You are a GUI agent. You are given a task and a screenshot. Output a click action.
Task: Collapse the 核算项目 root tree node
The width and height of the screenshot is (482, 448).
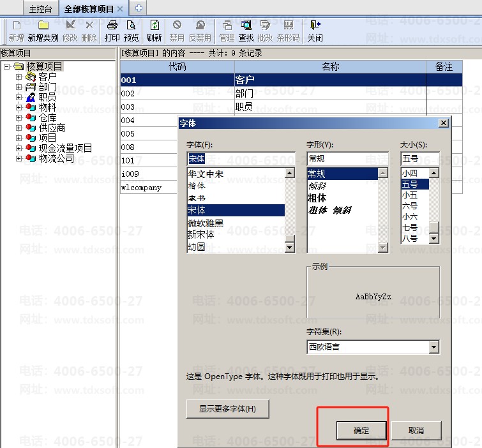coord(6,66)
